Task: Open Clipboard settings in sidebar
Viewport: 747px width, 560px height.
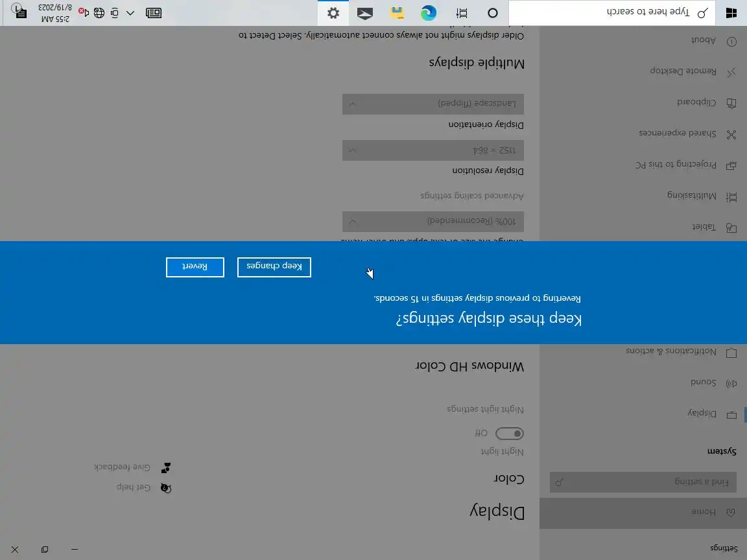Action: (x=643, y=102)
